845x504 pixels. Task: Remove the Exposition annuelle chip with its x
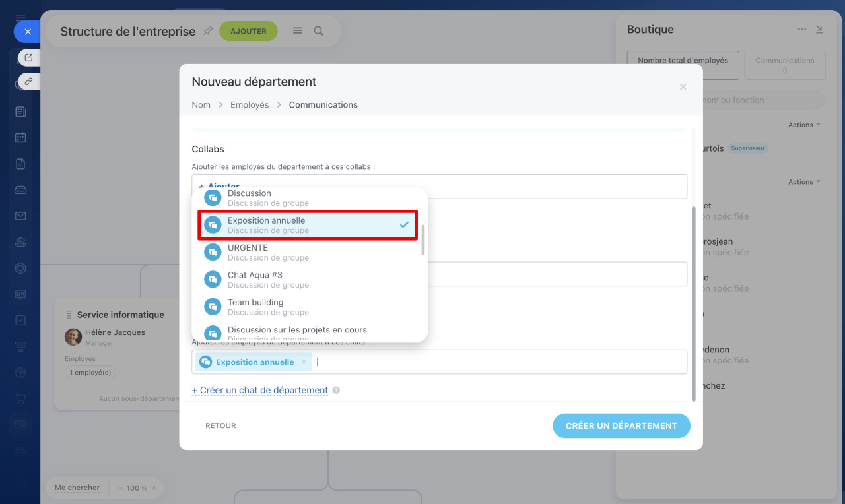[304, 362]
